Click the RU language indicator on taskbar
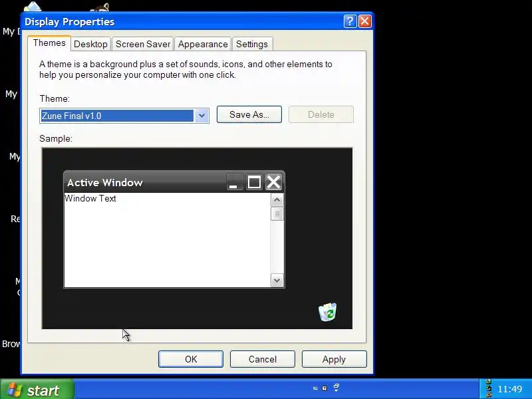532x399 pixels. pyautogui.click(x=315, y=388)
